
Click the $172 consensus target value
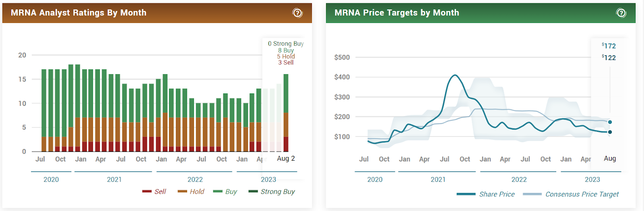point(609,46)
